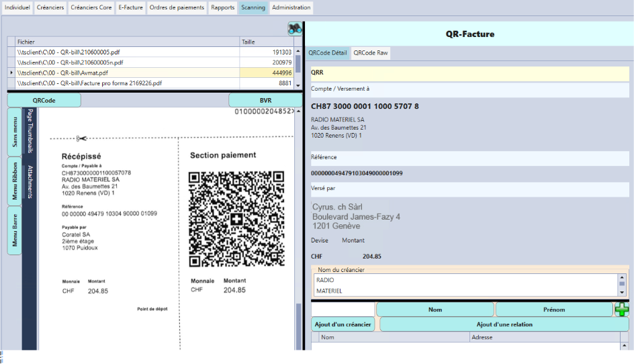Click the Menu Barre side button
This screenshot has width=634, height=364.
point(15,230)
